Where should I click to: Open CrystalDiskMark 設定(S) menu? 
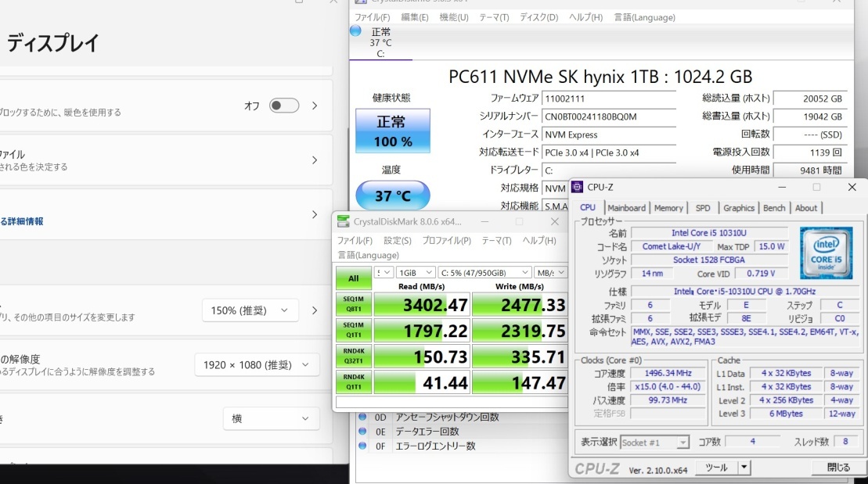point(398,241)
